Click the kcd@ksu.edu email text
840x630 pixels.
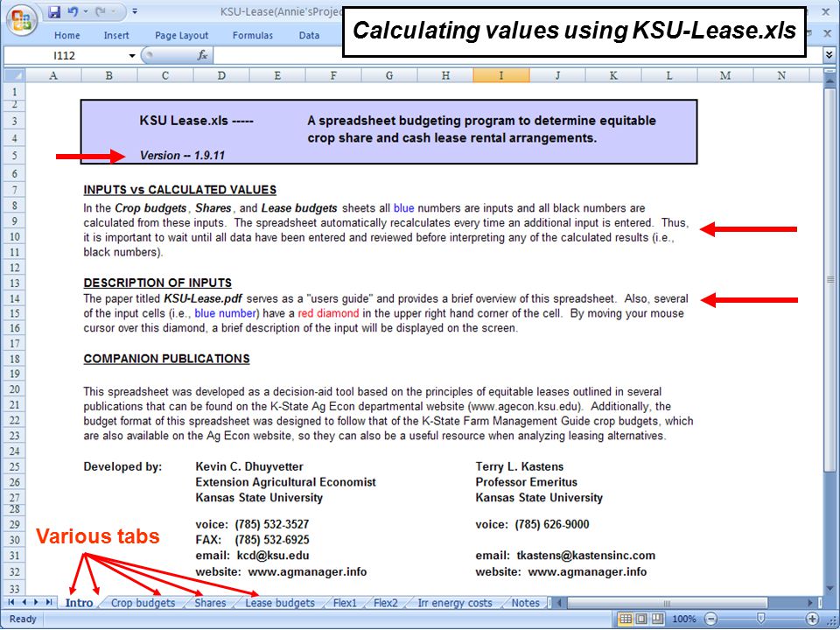(x=273, y=556)
